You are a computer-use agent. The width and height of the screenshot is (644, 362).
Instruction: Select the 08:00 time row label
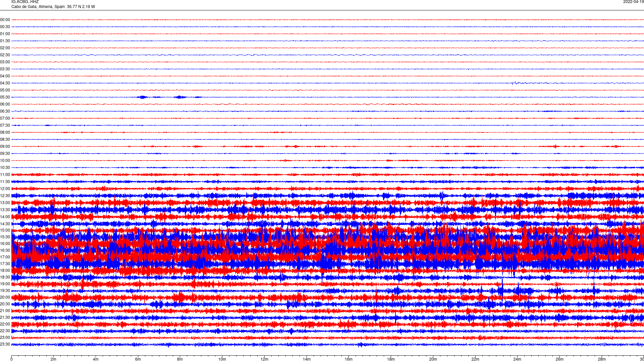[x=5, y=132]
